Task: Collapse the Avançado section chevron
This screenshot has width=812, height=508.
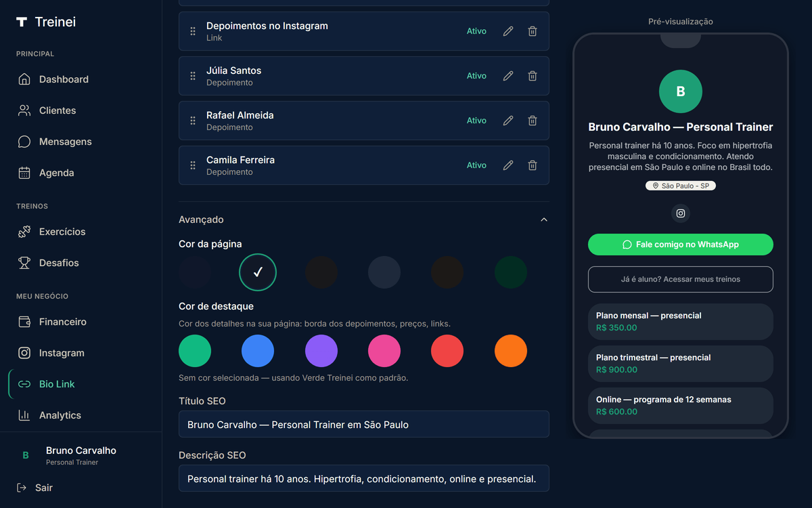Action: [544, 219]
